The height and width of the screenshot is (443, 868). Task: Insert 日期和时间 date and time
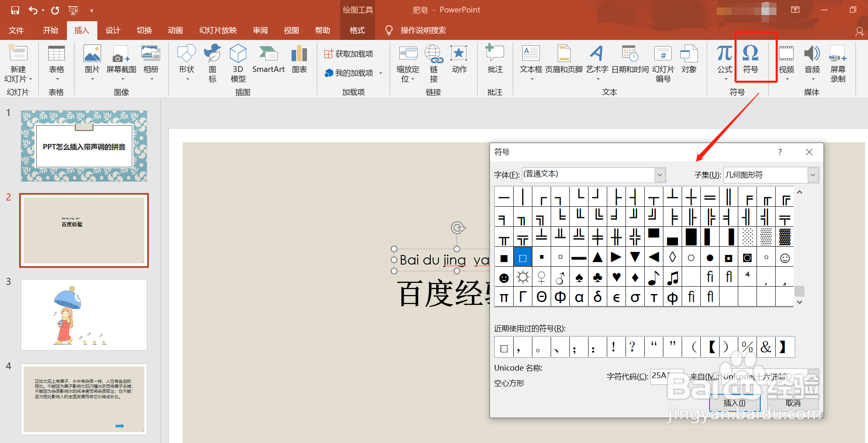(630, 59)
